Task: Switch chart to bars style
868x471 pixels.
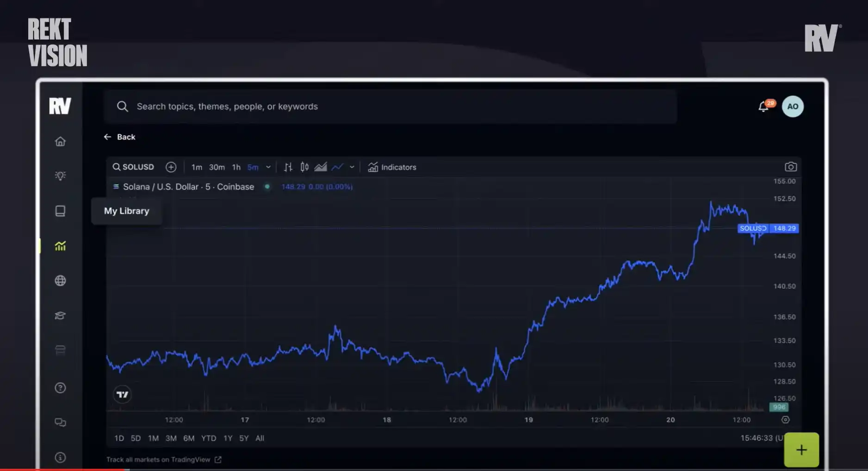Action: coord(288,167)
